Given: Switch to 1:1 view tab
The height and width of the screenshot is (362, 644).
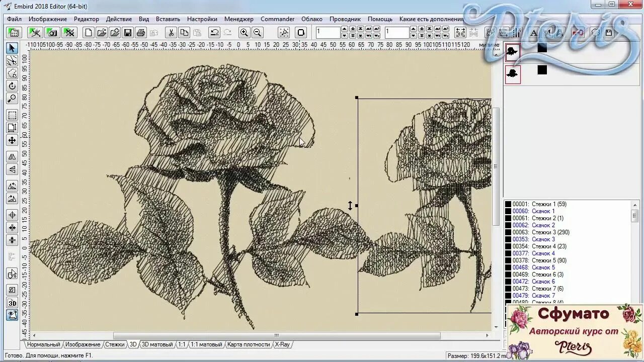Looking at the screenshot, I should click(182, 344).
